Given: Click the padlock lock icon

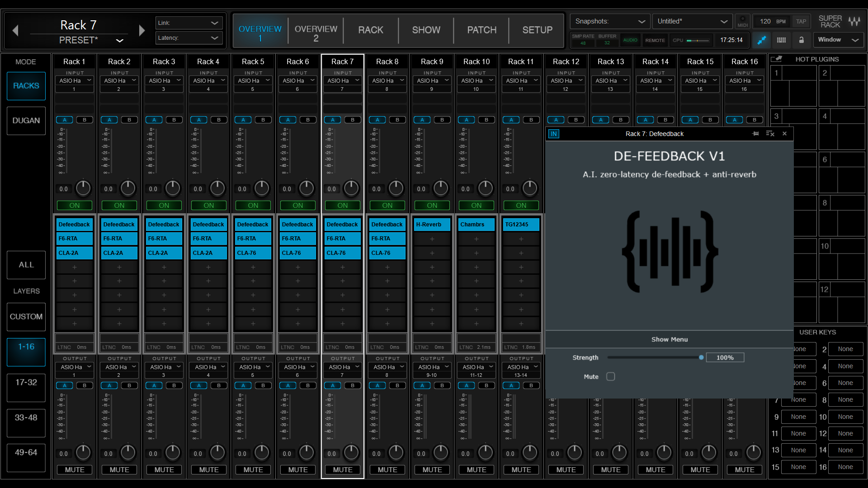Looking at the screenshot, I should coord(801,40).
